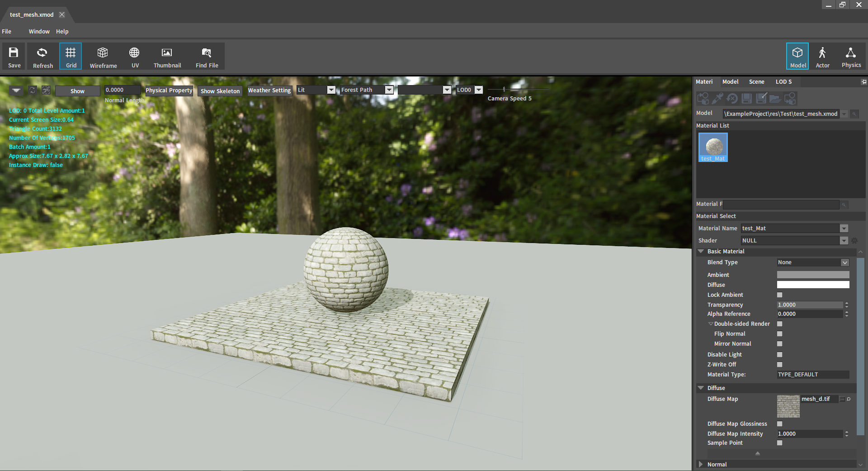Open the Shader NULL dropdown
The height and width of the screenshot is (471, 868).
[x=844, y=241]
